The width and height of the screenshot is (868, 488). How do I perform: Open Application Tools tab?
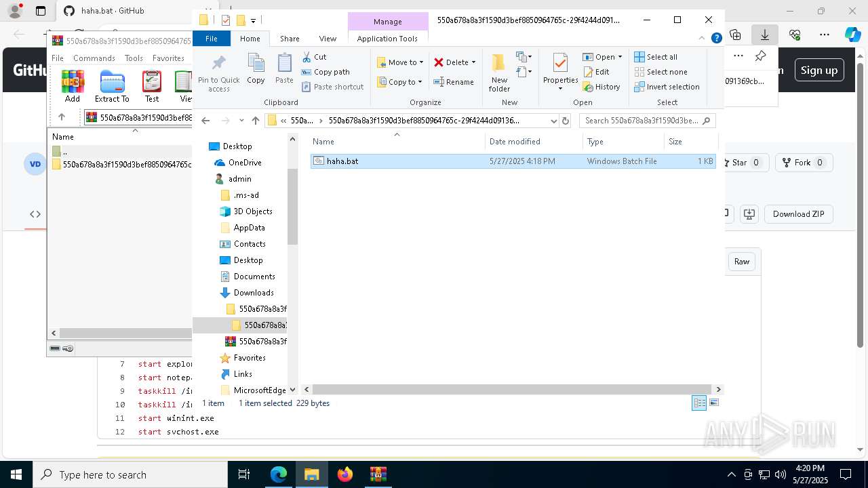pyautogui.click(x=387, y=39)
